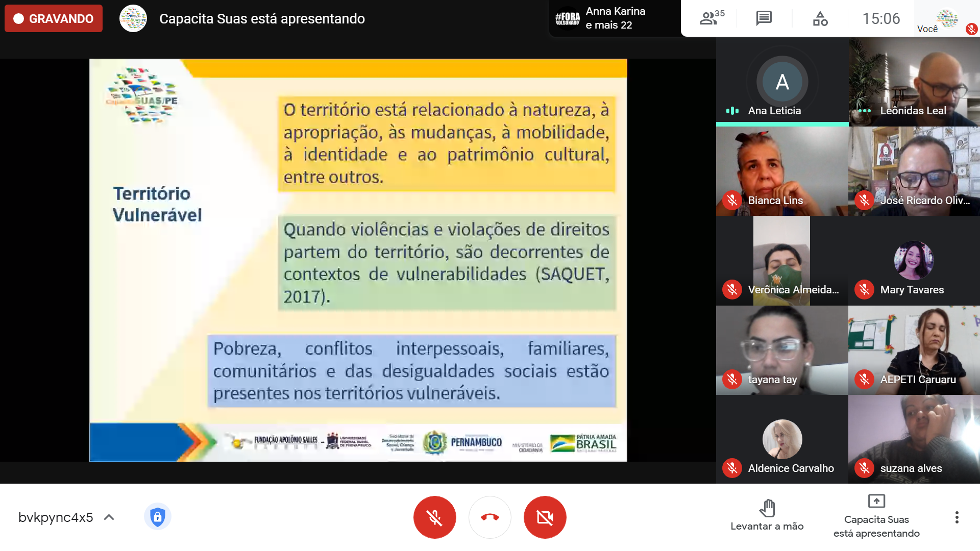Image resolution: width=980 pixels, height=551 pixels.
Task: Select Leônidas Leal video tile
Action: (x=914, y=82)
